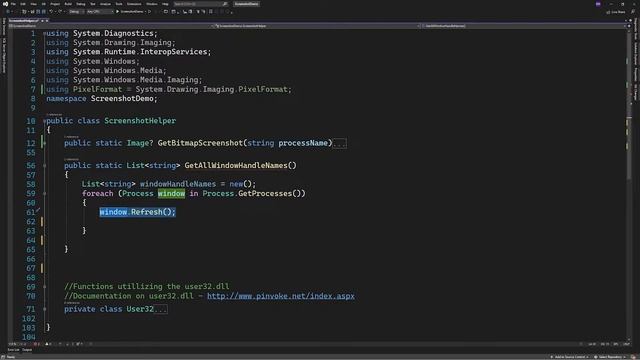This screenshot has width=640, height=360.
Task: Collapse the comment block at line 69
Action: coord(44,287)
